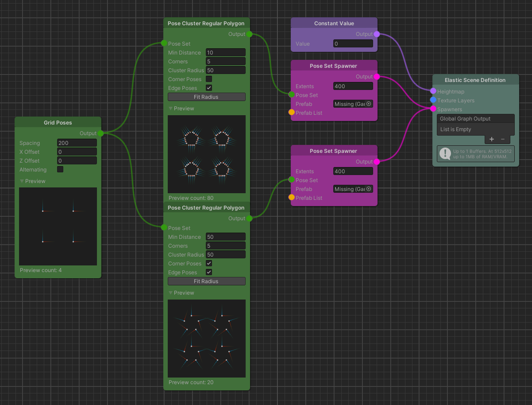
Task: Enable the Alternating checkbox in Grid Poses
Action: (60, 169)
